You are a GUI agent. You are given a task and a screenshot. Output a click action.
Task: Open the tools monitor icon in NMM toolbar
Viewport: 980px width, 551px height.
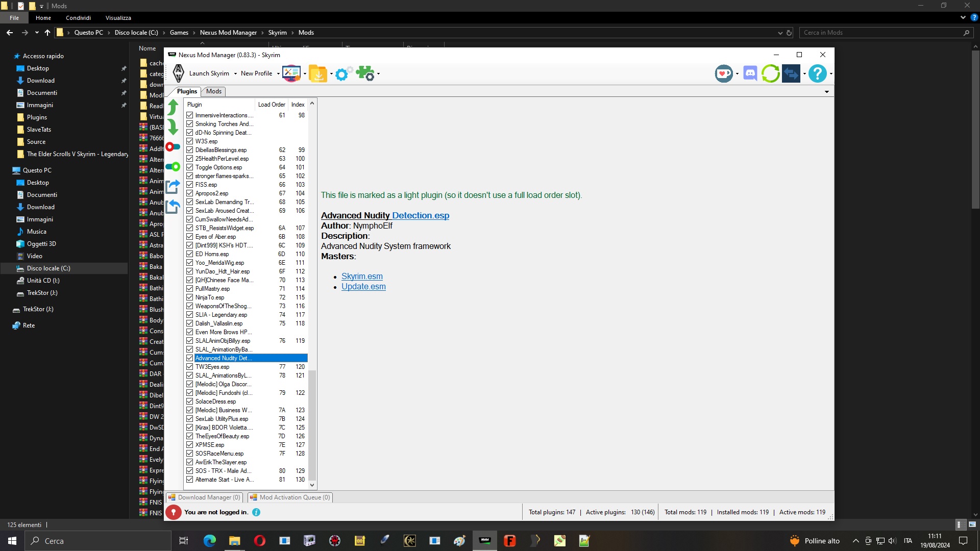(291, 73)
